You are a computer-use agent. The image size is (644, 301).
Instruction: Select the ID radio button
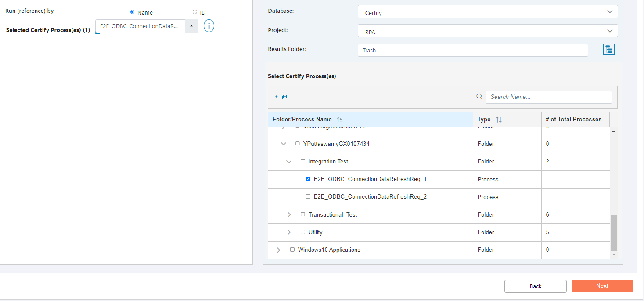[195, 12]
